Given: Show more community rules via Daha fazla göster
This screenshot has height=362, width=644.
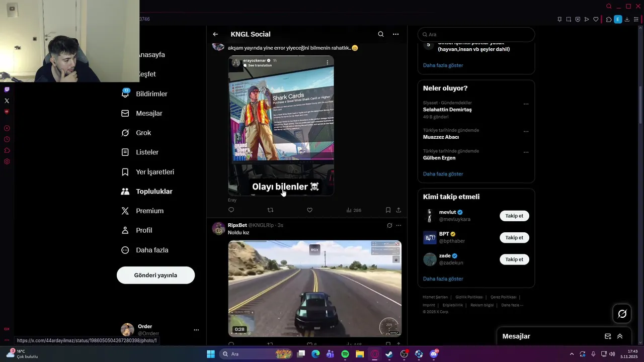Looking at the screenshot, I should [x=443, y=65].
